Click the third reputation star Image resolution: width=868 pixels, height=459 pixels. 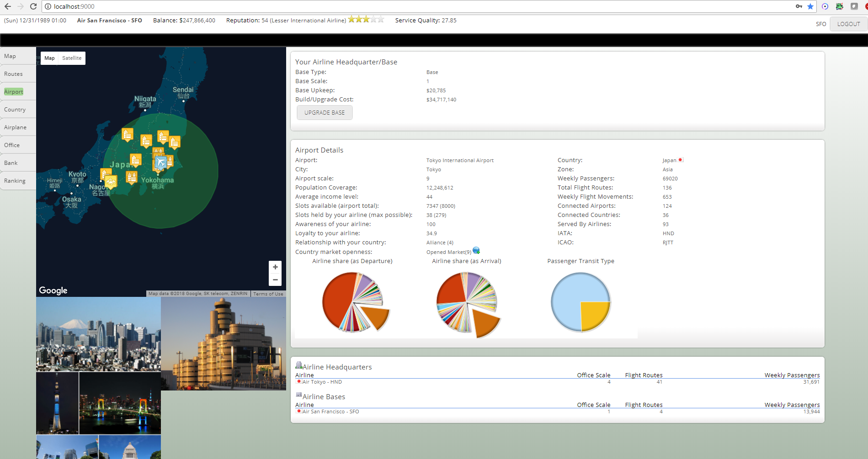click(x=366, y=19)
